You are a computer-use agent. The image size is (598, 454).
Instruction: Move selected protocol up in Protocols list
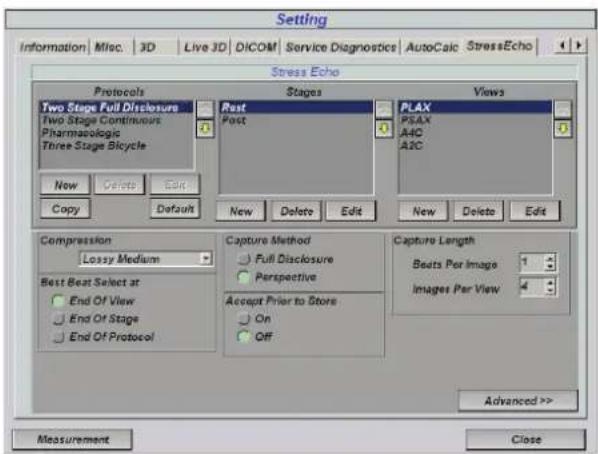pos(205,109)
